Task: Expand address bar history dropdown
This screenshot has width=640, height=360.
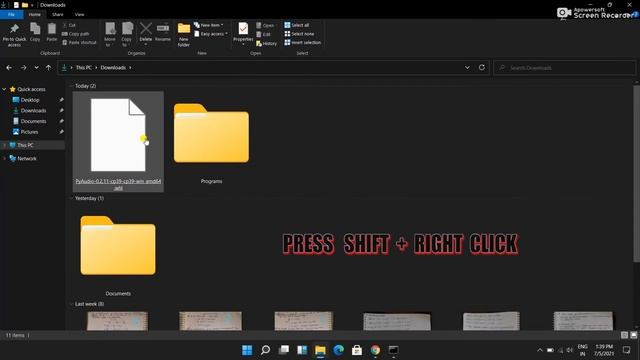Action: (467, 67)
